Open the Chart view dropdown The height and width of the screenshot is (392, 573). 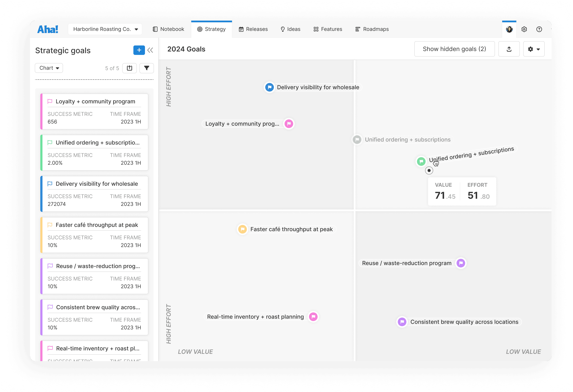coord(49,68)
